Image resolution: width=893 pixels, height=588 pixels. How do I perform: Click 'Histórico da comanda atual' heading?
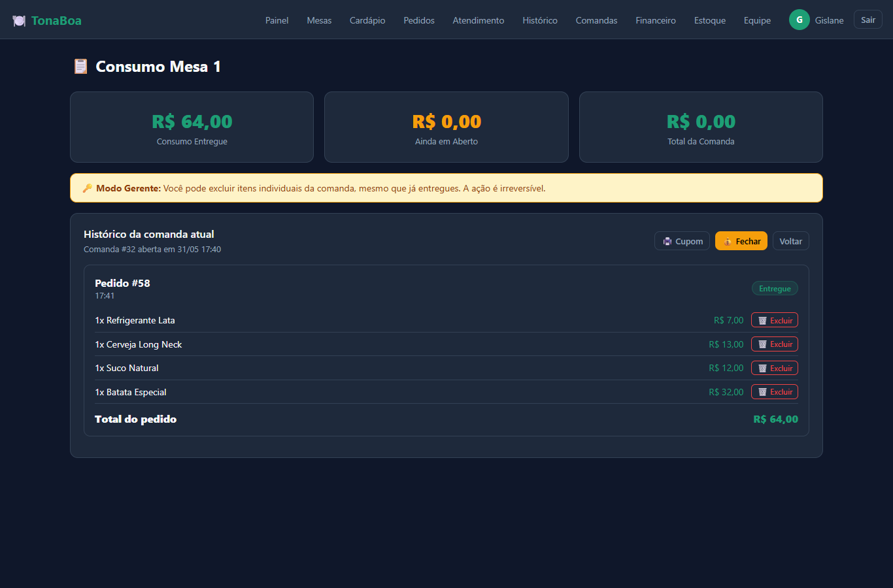149,234
